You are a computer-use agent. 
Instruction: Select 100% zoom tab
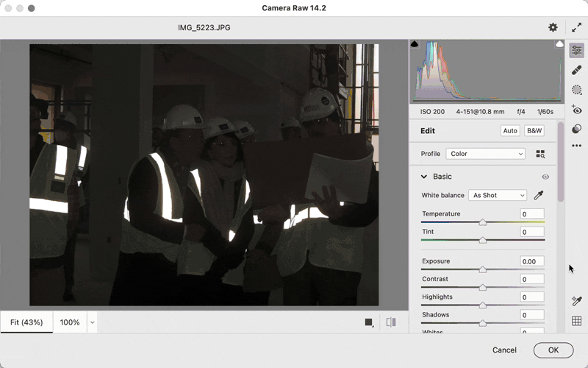tap(70, 322)
